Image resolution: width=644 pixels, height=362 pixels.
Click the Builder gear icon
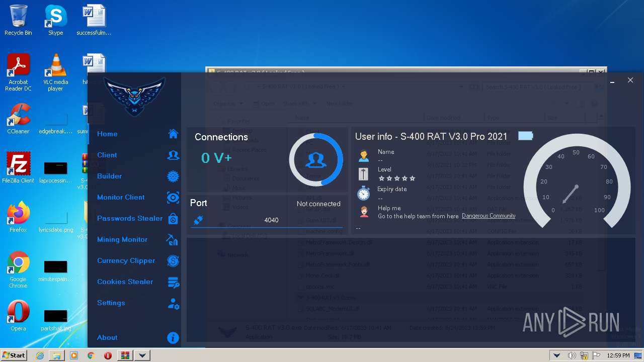click(173, 176)
